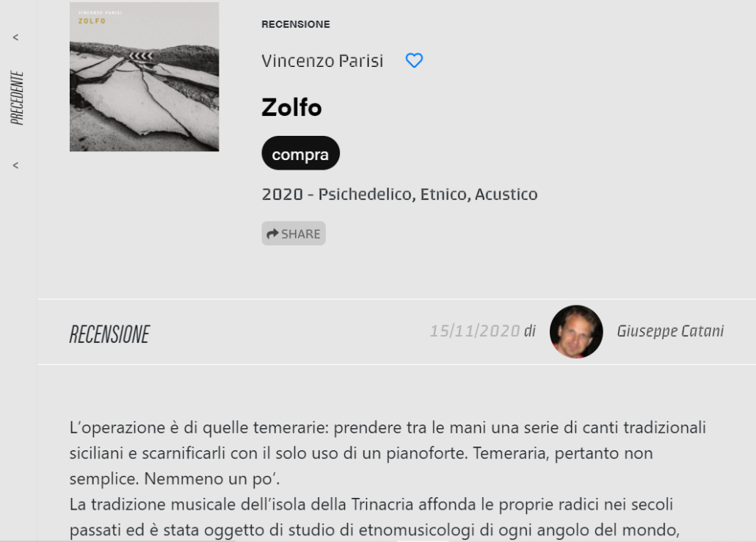Open the Zolfo album cover image

click(x=144, y=76)
